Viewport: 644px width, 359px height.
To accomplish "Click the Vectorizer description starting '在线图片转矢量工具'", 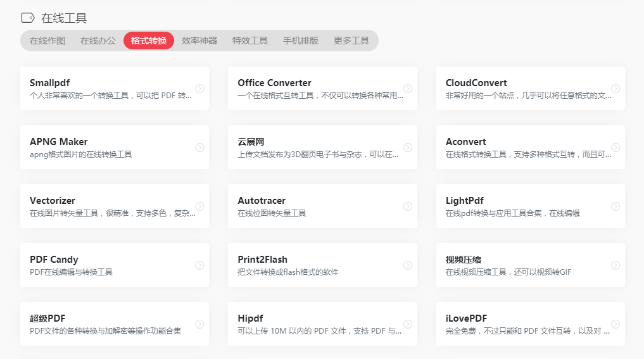I will pos(113,213).
